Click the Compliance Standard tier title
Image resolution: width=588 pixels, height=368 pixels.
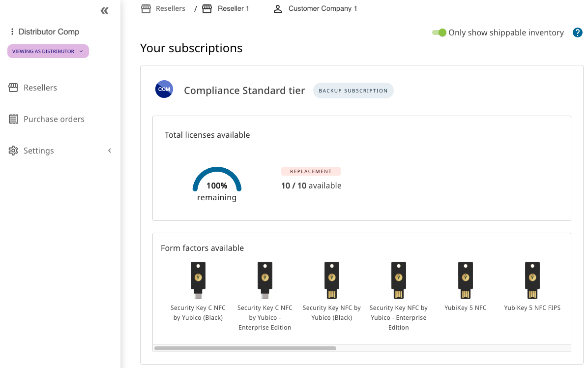pos(244,91)
